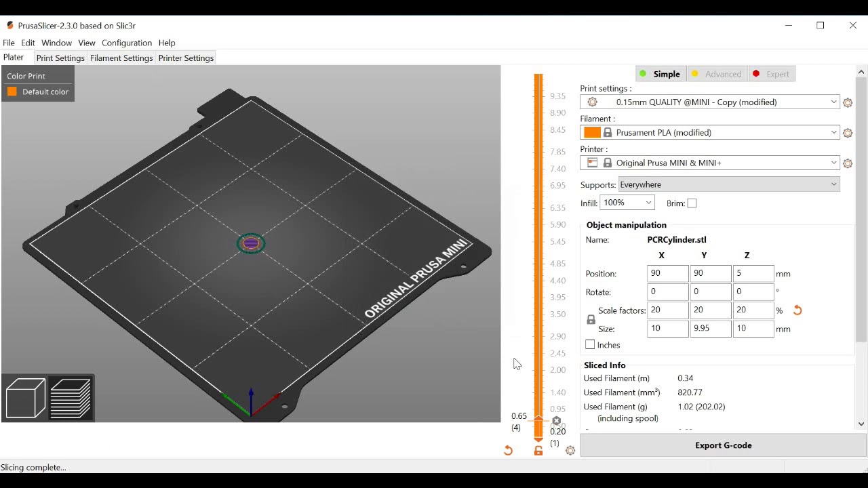Open the layer slider settings gear

pos(570,451)
